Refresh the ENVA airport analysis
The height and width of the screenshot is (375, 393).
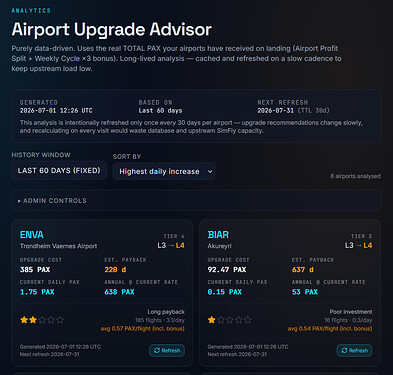coord(167,350)
